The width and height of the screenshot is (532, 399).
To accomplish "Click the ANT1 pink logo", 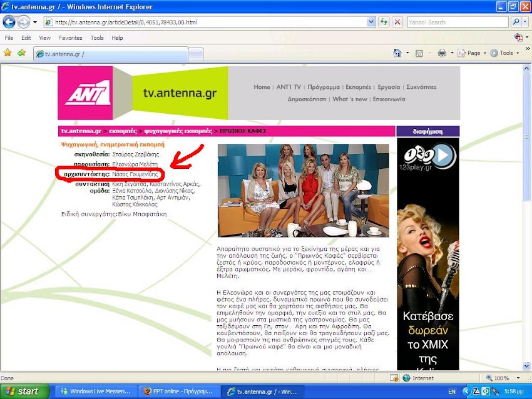I will tap(85, 93).
